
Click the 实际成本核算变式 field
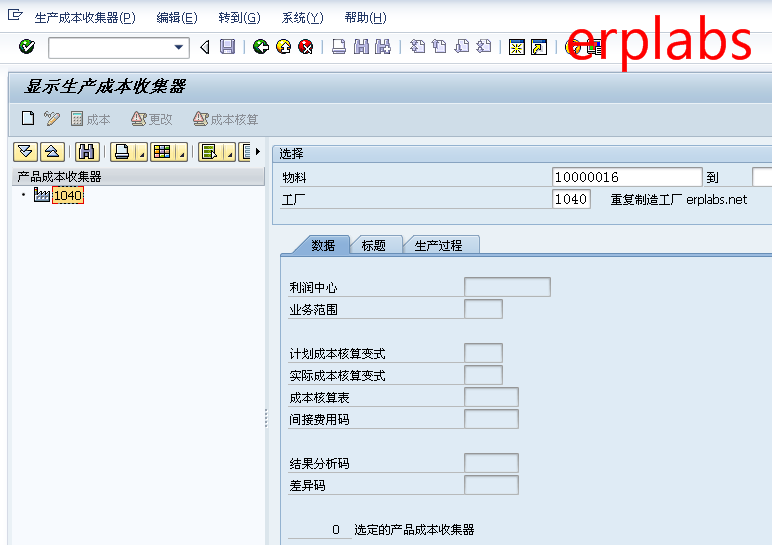pyautogui.click(x=483, y=375)
